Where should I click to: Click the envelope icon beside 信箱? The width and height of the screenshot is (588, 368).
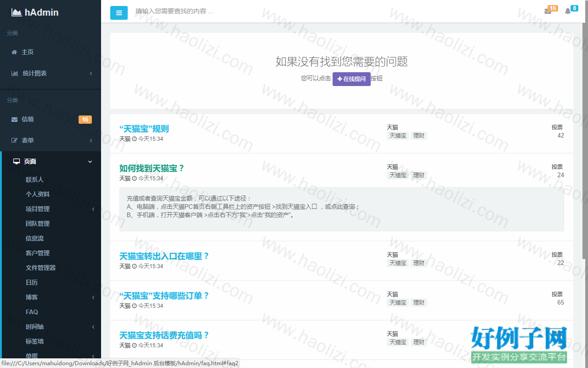14,119
